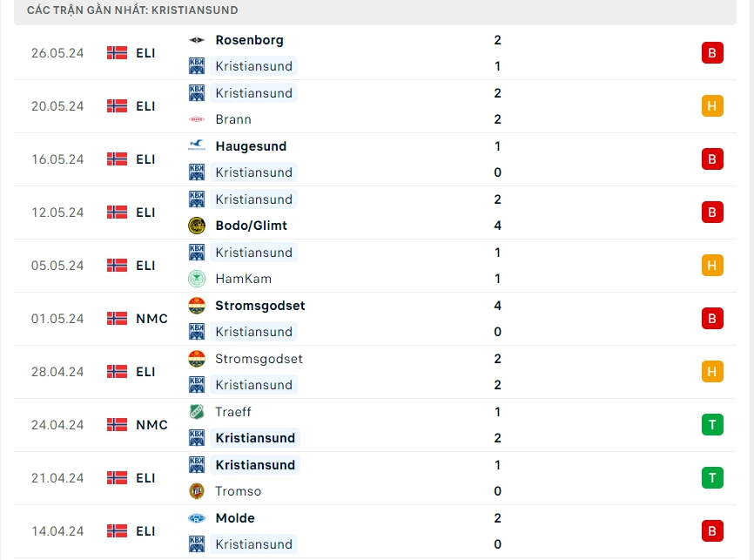
Task: Click the ELI league label on 20.05.24
Action: (145, 106)
